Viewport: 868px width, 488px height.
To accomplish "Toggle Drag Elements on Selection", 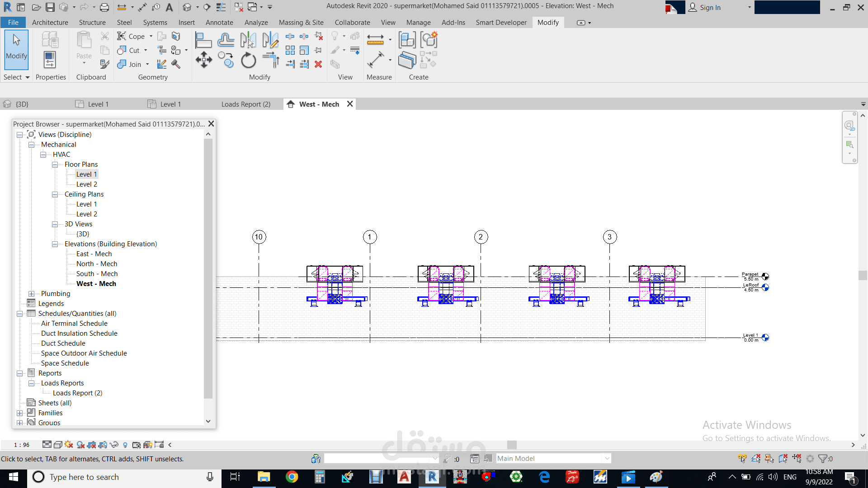I will [x=797, y=459].
